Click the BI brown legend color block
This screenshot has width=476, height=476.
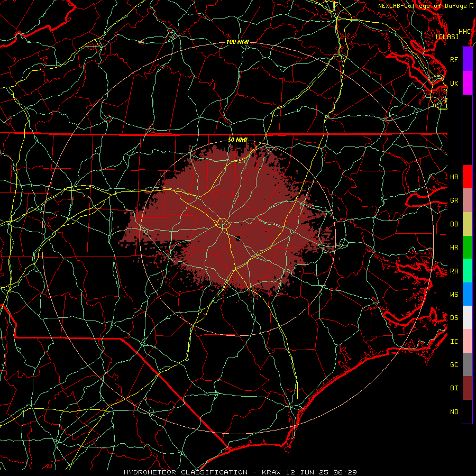(x=467, y=388)
